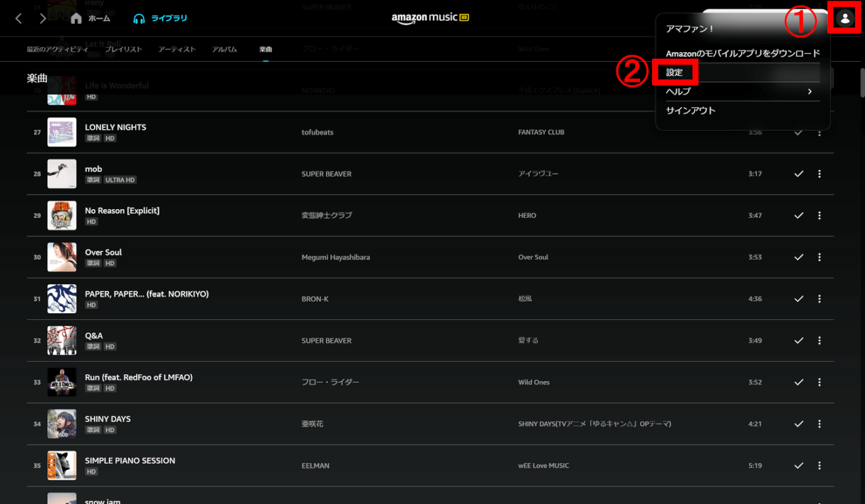
Task: Toggle library checkmark for No Reason [Explicit]
Action: [799, 215]
